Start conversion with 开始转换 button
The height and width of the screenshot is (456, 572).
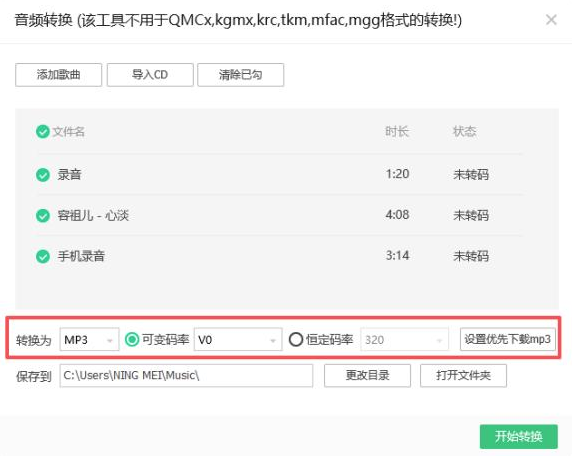[519, 436]
